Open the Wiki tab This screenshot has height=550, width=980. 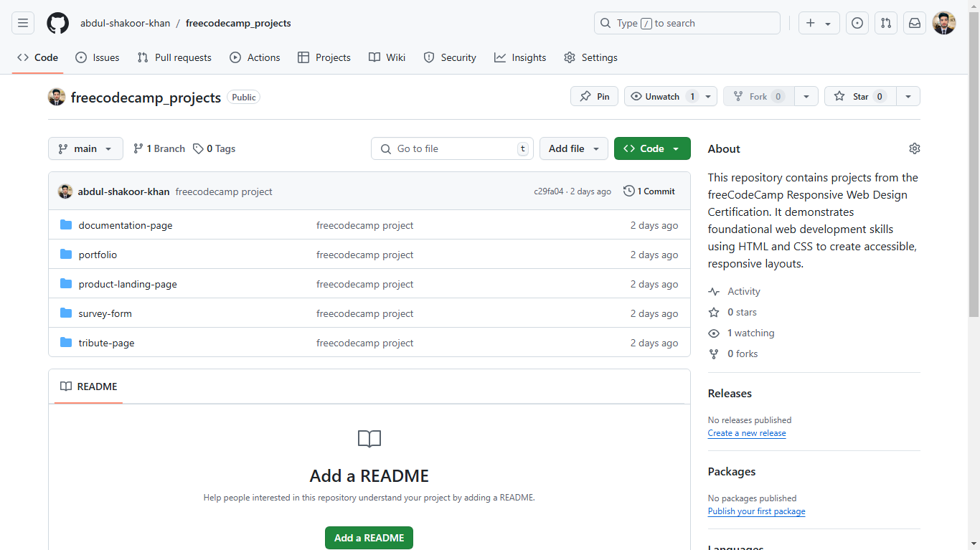(x=387, y=57)
